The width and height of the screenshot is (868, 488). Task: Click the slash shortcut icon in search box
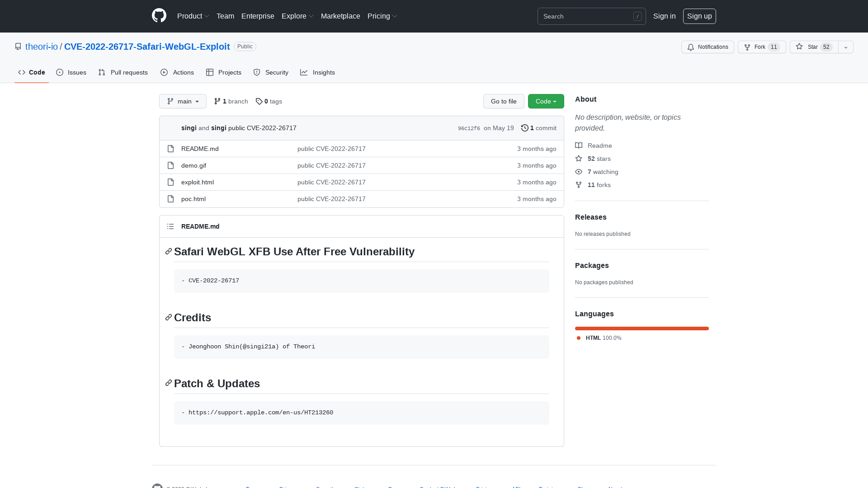point(637,16)
